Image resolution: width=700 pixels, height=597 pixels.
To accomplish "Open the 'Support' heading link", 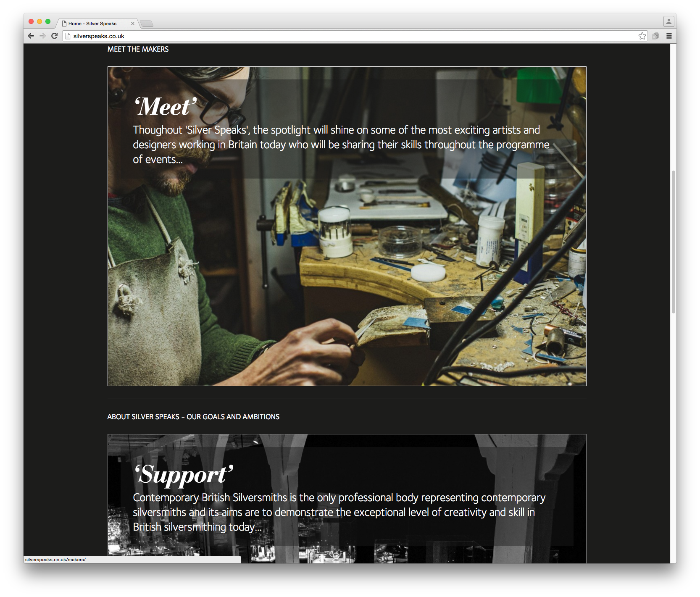I will pyautogui.click(x=184, y=474).
